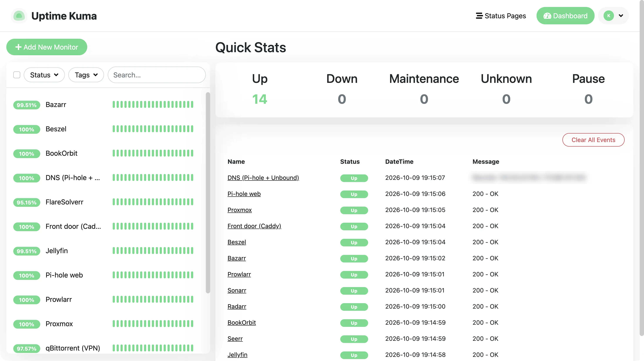The image size is (644, 361).
Task: Click the monitor list scrollbar
Action: (x=208, y=193)
